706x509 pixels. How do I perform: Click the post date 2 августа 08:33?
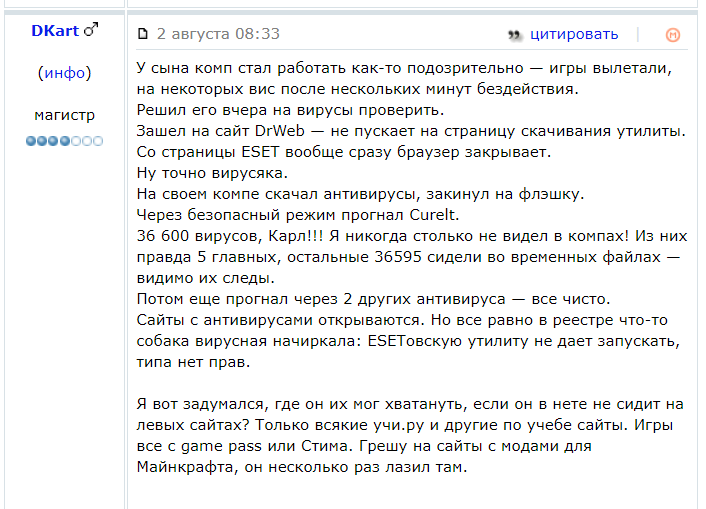tap(218, 35)
